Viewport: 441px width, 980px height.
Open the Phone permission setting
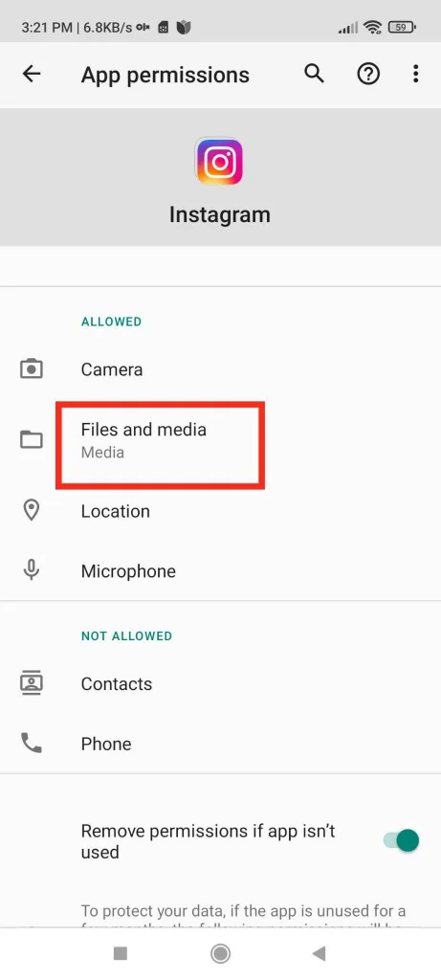[x=220, y=743]
